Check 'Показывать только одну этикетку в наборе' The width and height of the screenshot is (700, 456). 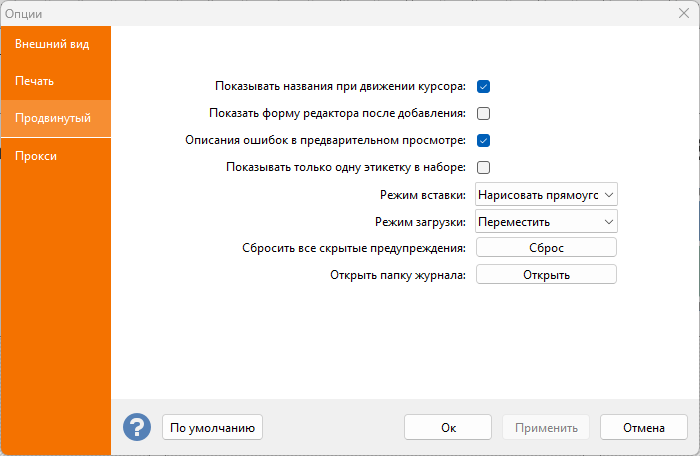[483, 167]
